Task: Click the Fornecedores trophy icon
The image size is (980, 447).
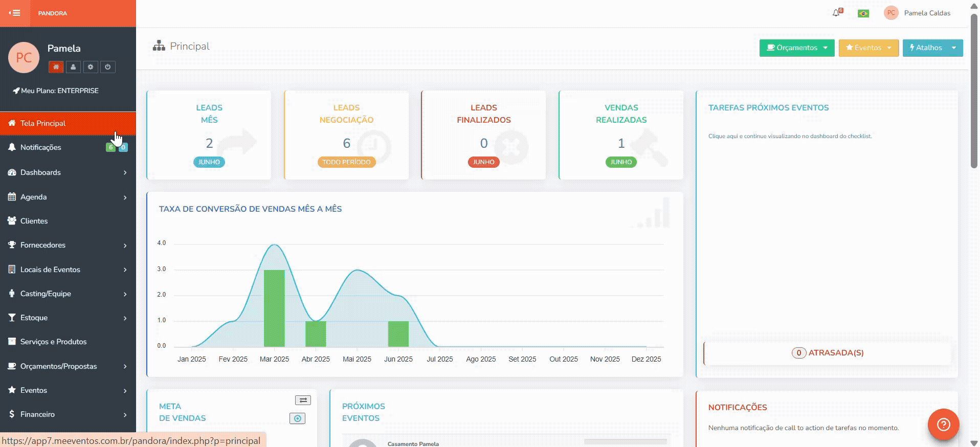Action: coord(12,244)
